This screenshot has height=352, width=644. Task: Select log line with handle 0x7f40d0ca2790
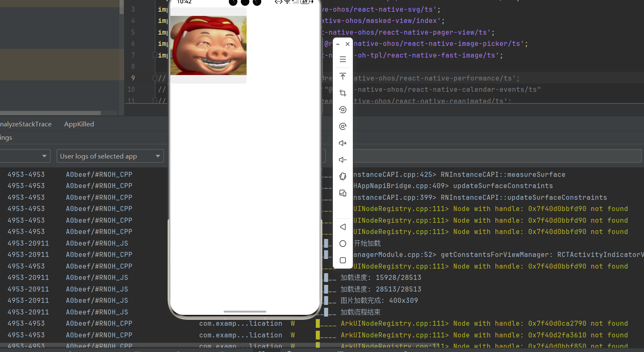[484, 323]
